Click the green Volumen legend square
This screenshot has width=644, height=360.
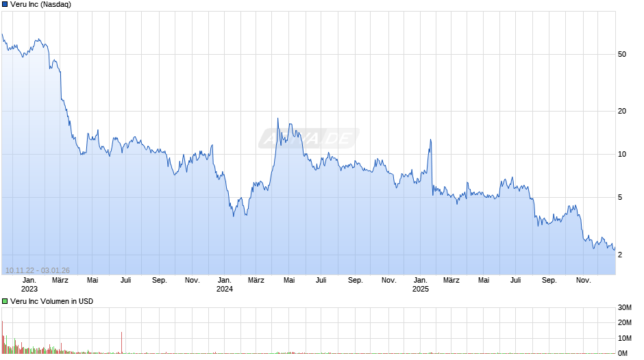click(5, 301)
